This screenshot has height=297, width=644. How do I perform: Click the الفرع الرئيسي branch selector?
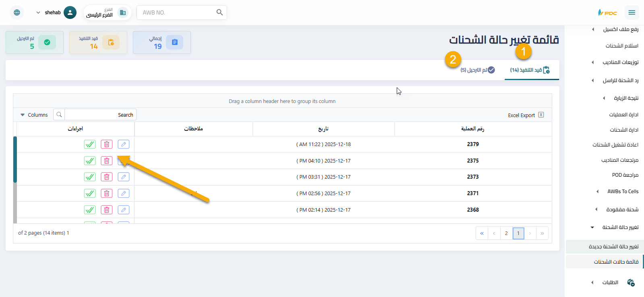point(107,12)
